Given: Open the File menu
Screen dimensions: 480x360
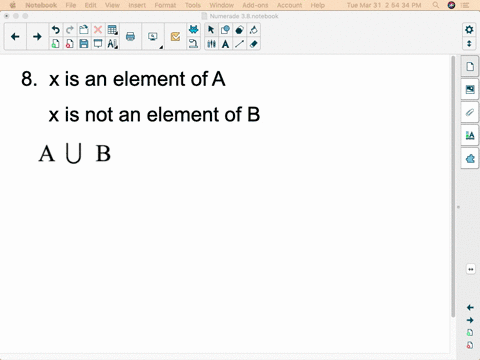Looking at the screenshot, I should pyautogui.click(x=71, y=5).
